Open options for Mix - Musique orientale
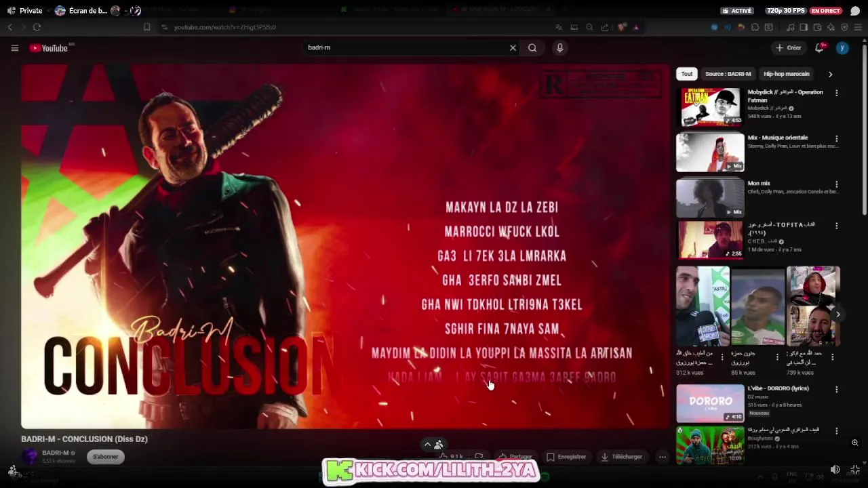 [836, 138]
